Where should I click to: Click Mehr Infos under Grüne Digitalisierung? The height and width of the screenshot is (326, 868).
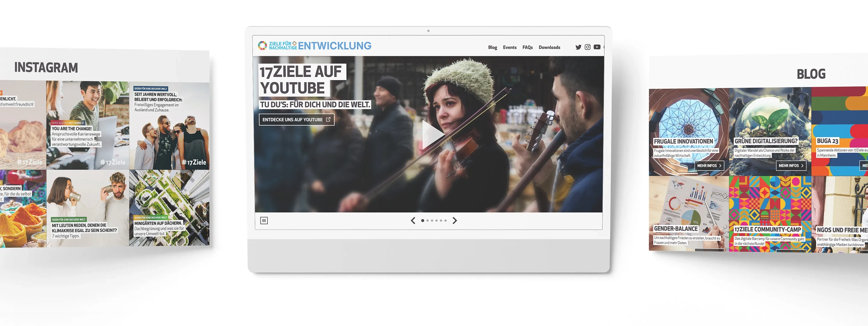click(x=791, y=166)
